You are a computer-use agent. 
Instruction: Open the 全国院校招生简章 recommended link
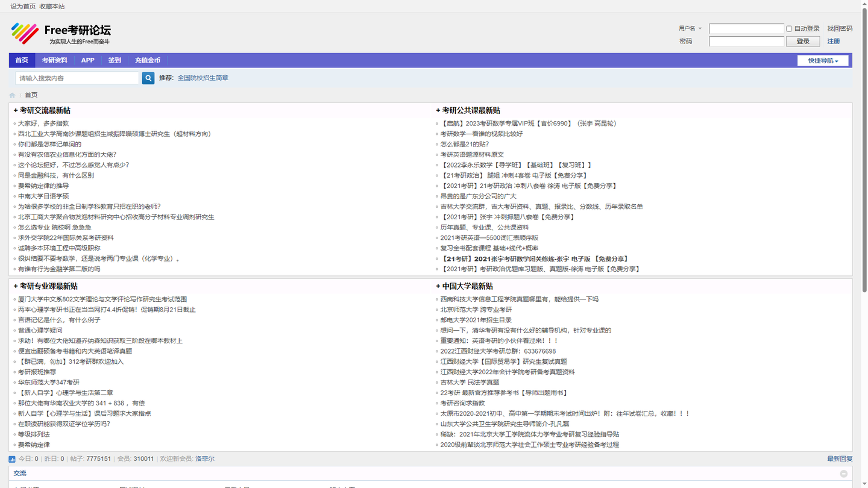coord(203,78)
